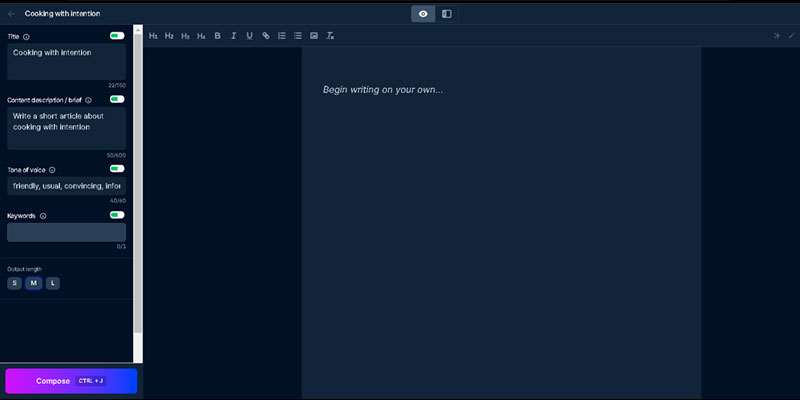
Task: Insert an image into the editor
Action: 314,36
